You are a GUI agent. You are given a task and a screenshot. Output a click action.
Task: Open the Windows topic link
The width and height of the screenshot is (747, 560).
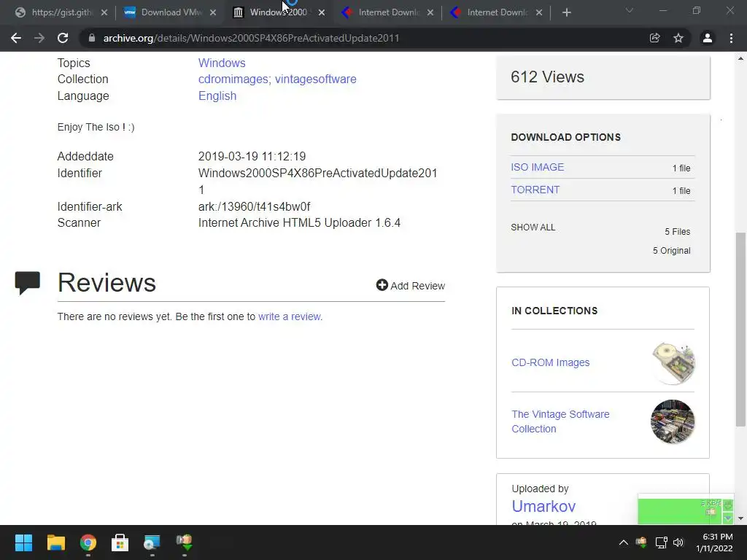click(x=222, y=63)
